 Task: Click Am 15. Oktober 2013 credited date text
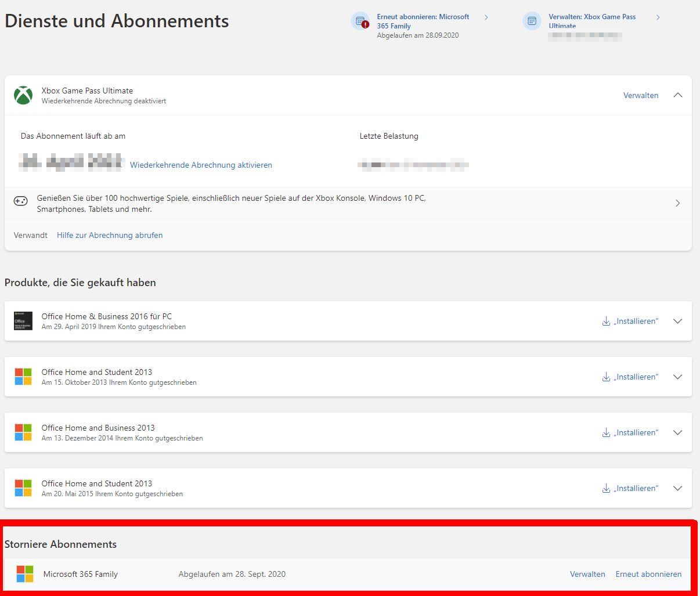point(119,382)
